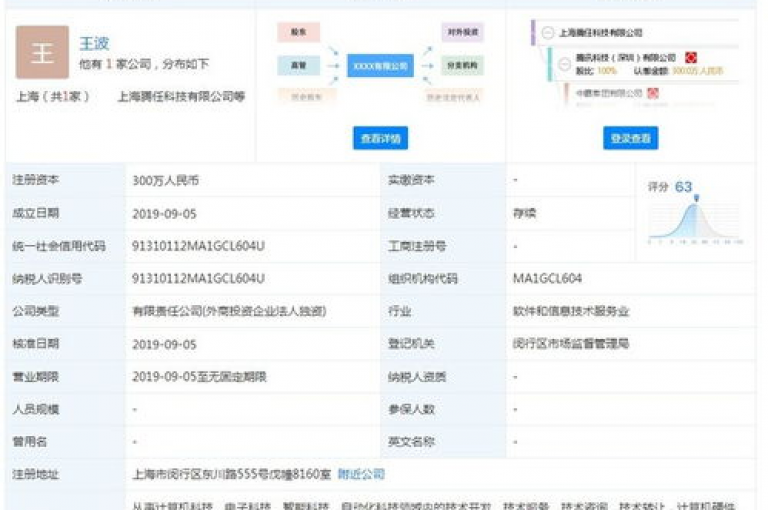
Task: Select 闵行区市场监督管理局 value
Action: (x=571, y=343)
